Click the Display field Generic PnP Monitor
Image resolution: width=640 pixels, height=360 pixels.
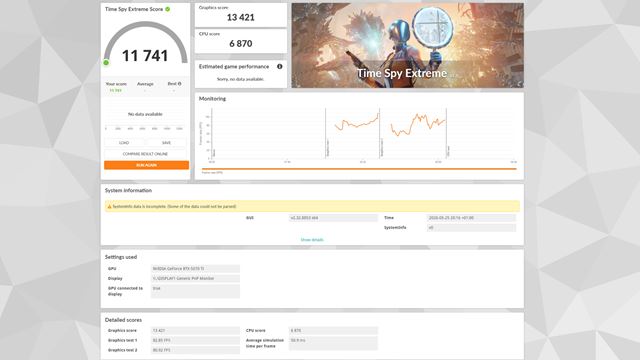pos(196,278)
